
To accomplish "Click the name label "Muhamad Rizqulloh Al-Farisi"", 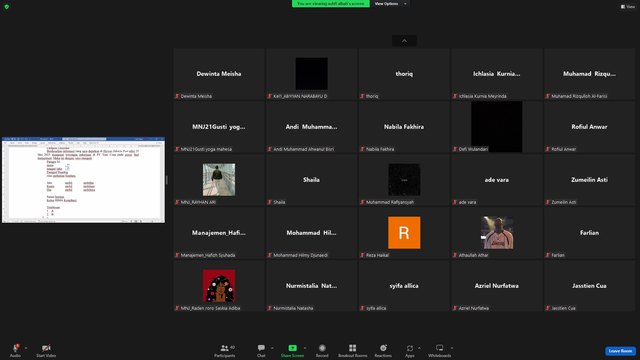I will pyautogui.click(x=579, y=96).
